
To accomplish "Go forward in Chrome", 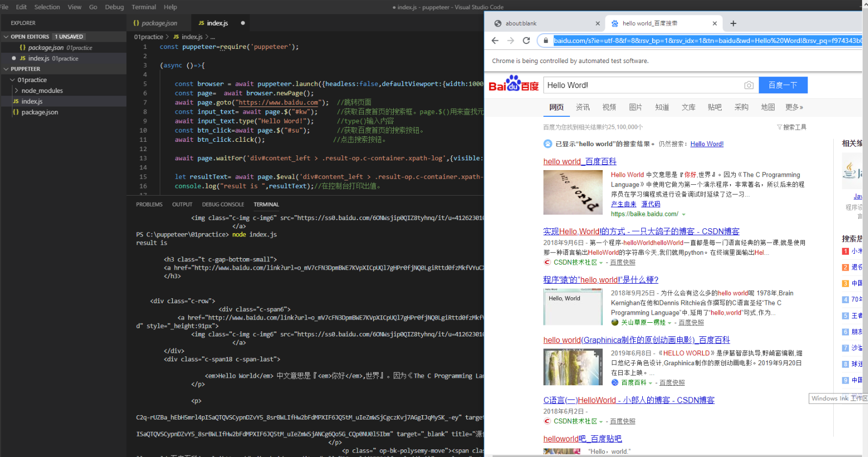I will (x=510, y=41).
